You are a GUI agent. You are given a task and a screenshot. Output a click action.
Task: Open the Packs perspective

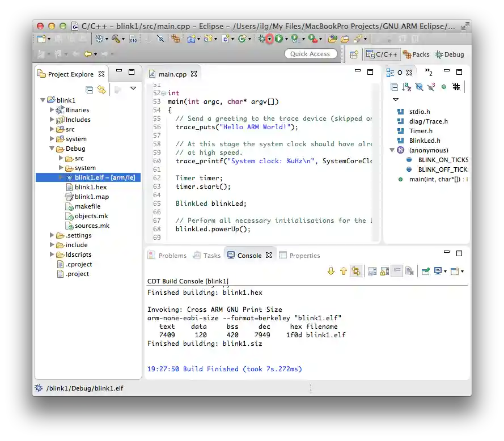(x=416, y=54)
